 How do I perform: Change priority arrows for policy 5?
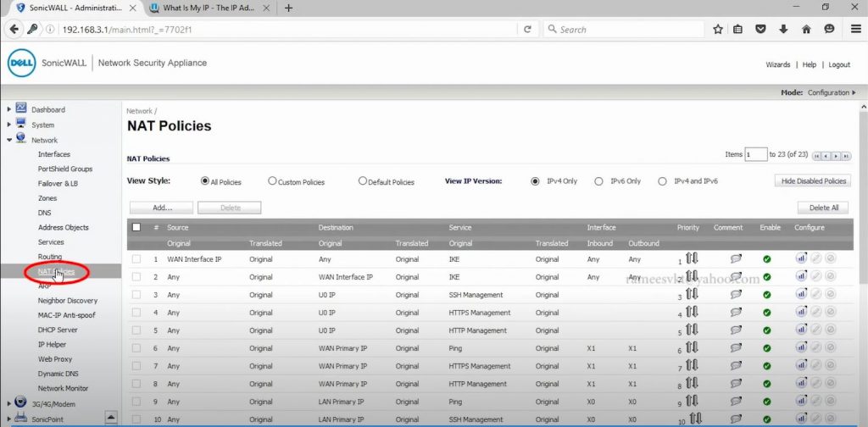pos(692,330)
